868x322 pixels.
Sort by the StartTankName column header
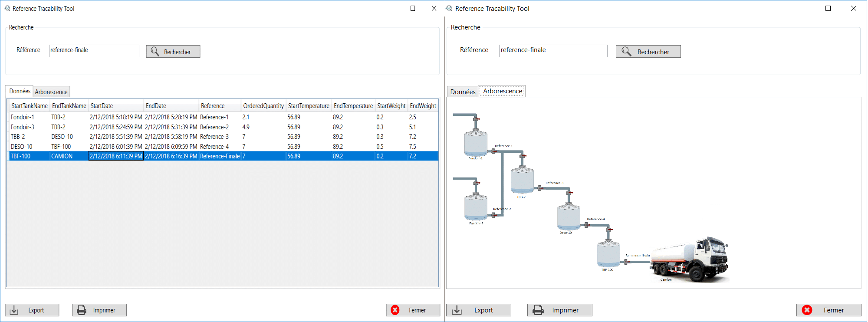pos(29,106)
